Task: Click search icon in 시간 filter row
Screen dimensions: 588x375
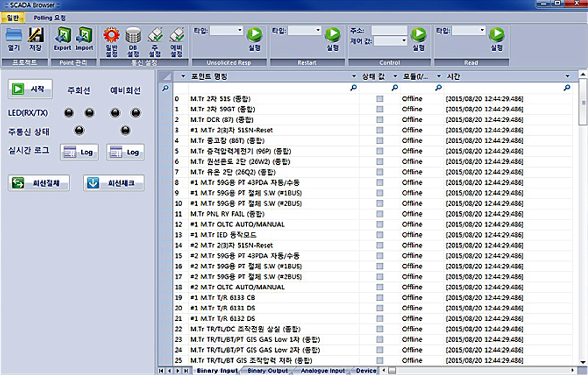Action: click(567, 88)
